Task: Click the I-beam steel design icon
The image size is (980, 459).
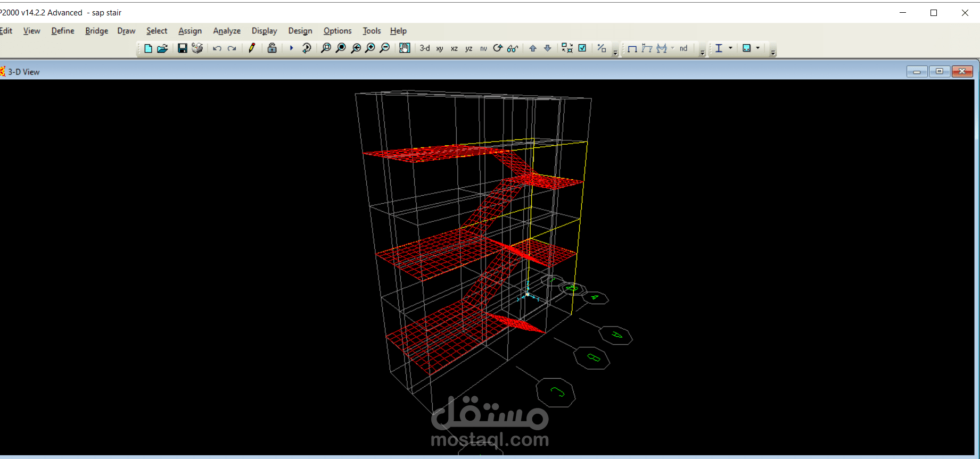Action: click(719, 48)
